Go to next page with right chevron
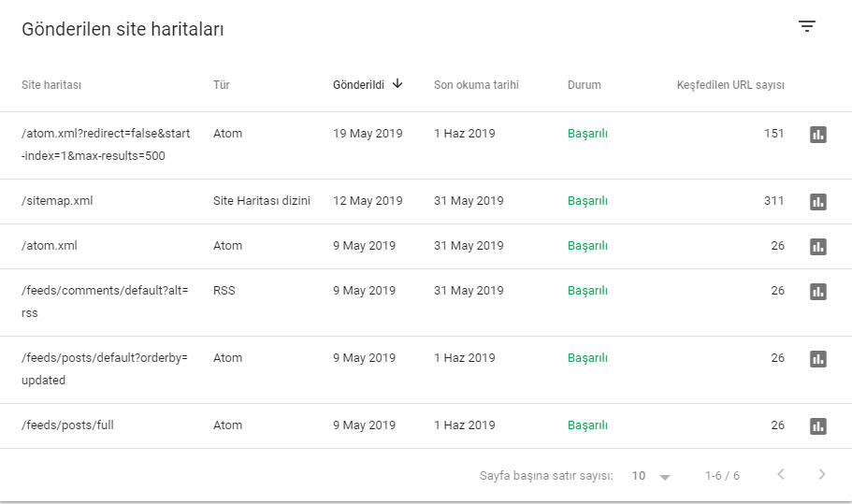 822,475
